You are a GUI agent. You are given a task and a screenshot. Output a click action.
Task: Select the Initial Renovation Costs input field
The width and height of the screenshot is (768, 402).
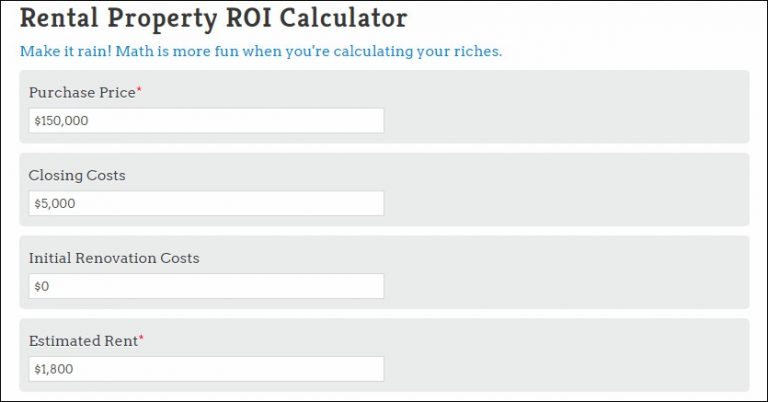point(206,286)
